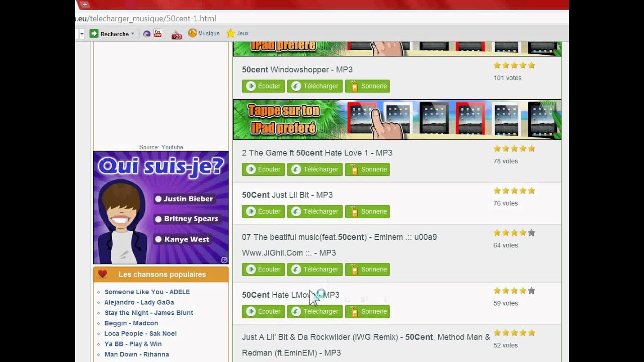Get Sonnerie for 50cent Windowshopper
644x362 pixels.
point(367,86)
